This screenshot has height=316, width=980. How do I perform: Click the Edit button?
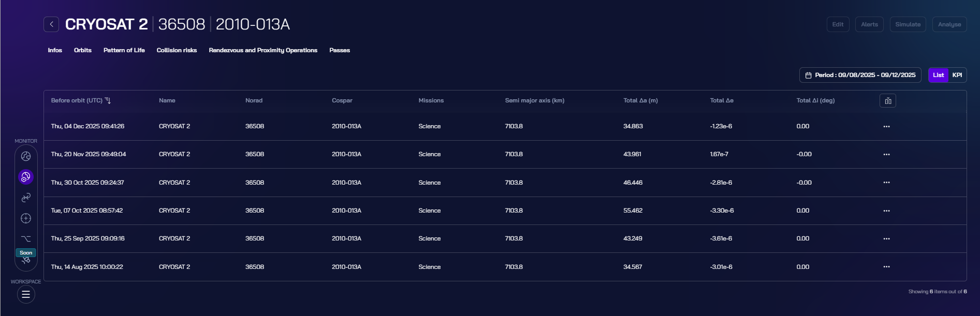pyautogui.click(x=838, y=24)
